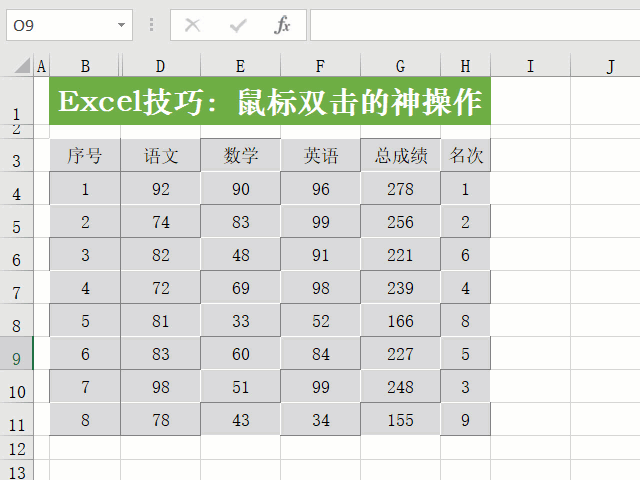Select row 7 header
The image size is (640, 480).
tap(16, 287)
